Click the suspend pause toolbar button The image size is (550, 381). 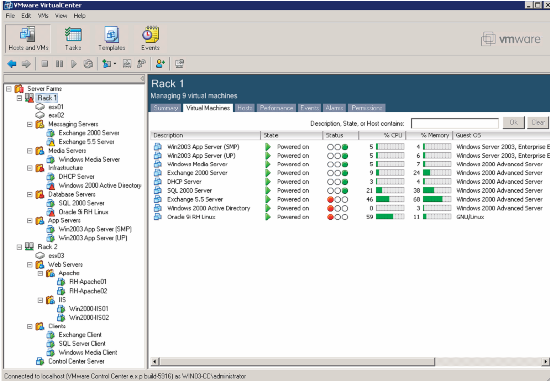tap(59, 64)
